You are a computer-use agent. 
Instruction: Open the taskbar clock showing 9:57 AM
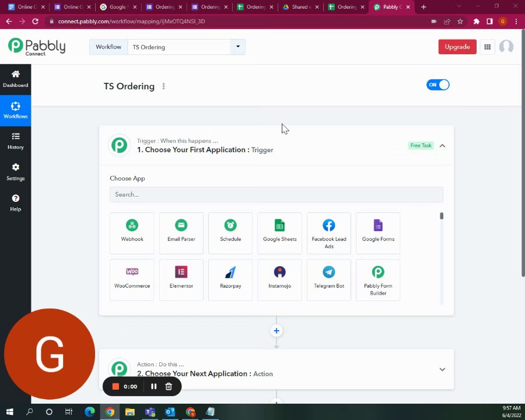point(511,412)
